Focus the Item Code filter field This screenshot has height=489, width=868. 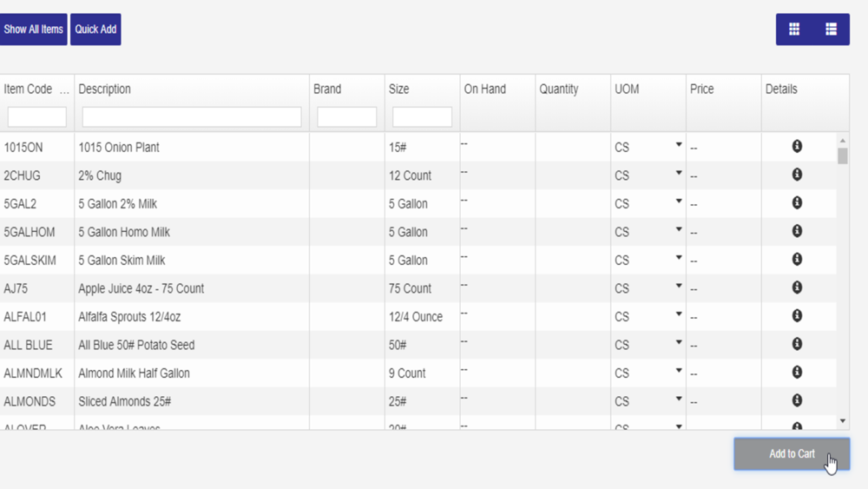pyautogui.click(x=37, y=117)
